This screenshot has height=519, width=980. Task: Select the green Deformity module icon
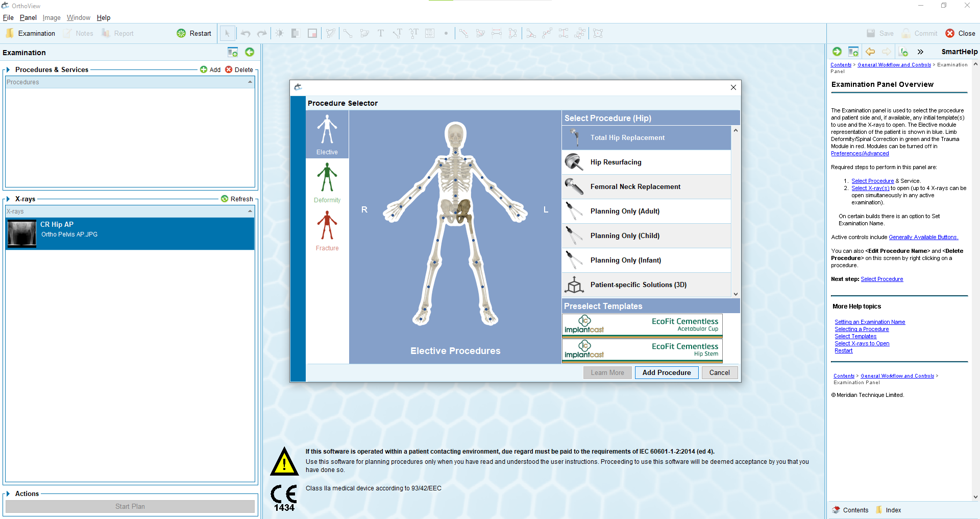[x=327, y=177]
